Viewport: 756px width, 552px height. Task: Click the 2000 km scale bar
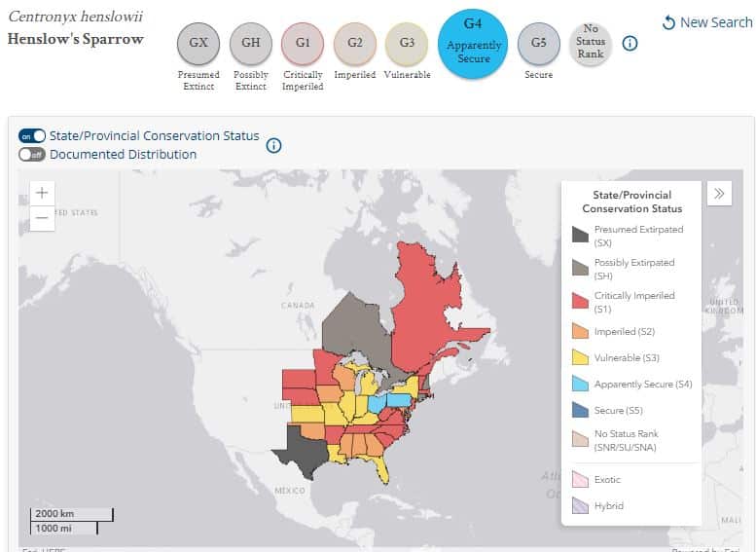tap(71, 514)
